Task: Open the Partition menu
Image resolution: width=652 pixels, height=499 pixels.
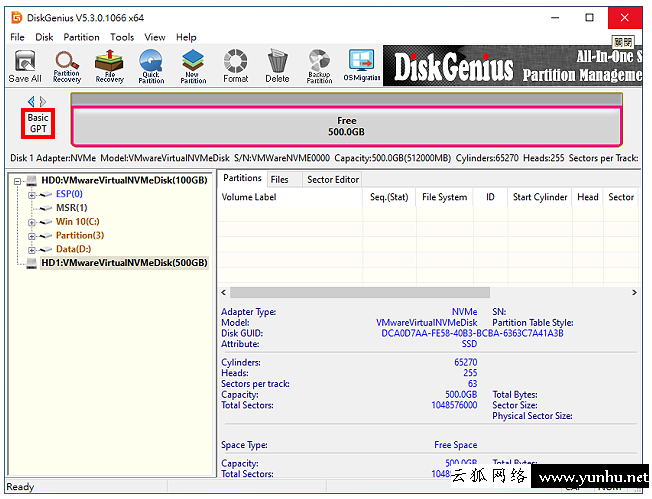Action: (82, 37)
